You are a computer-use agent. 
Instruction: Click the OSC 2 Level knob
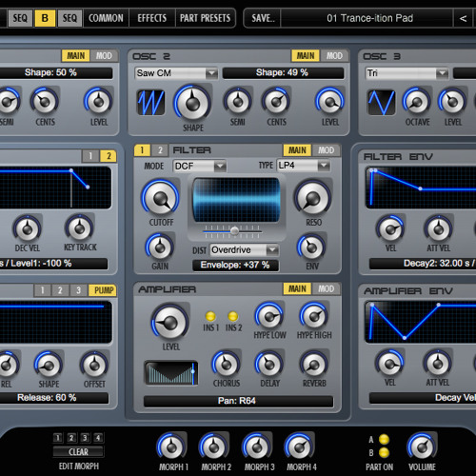[x=330, y=102]
